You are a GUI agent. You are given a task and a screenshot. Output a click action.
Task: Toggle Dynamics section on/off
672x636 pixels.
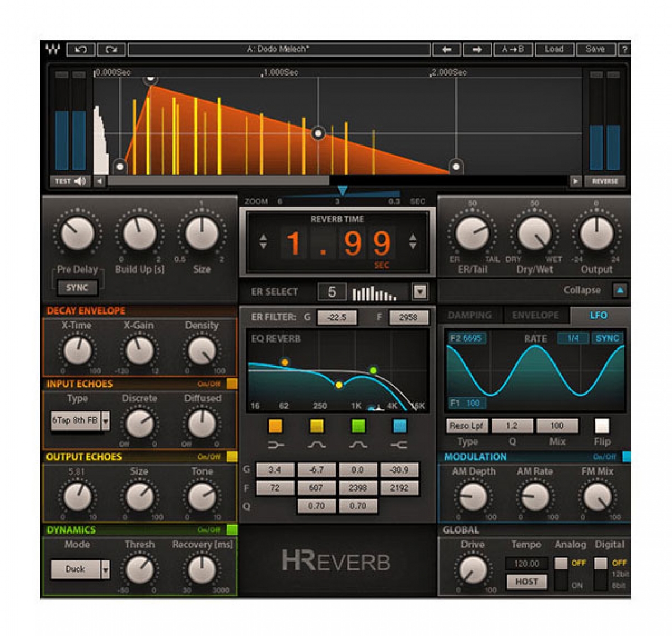232,530
